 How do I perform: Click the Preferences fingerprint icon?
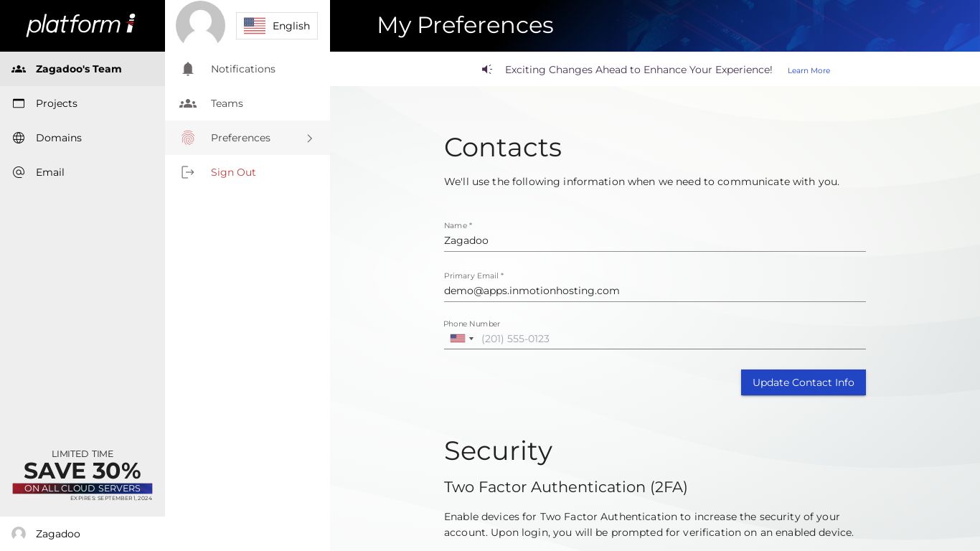188,138
